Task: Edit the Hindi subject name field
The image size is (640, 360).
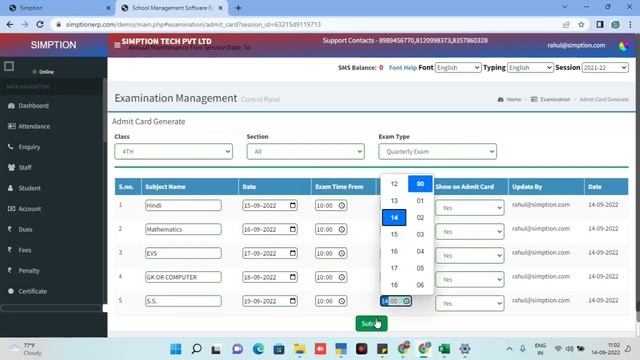Action: 183,205
